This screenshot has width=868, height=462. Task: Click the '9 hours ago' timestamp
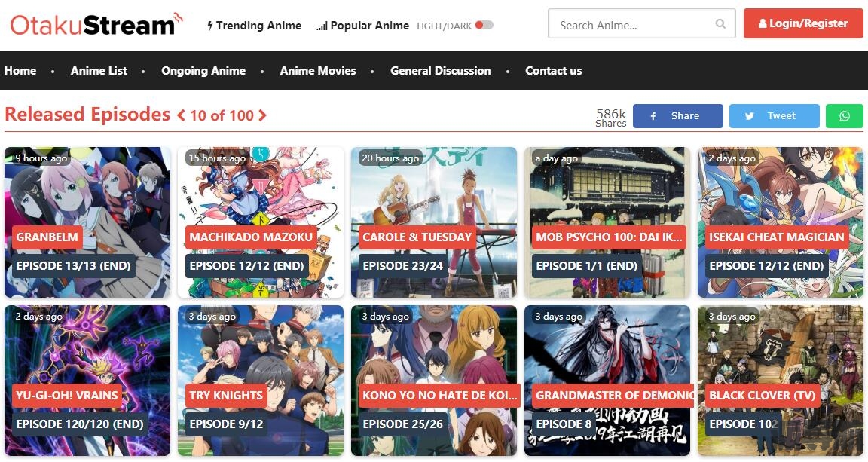tap(41, 158)
